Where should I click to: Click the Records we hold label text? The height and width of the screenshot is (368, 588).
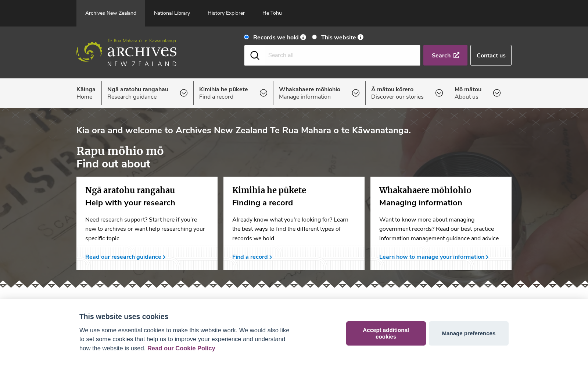(276, 38)
